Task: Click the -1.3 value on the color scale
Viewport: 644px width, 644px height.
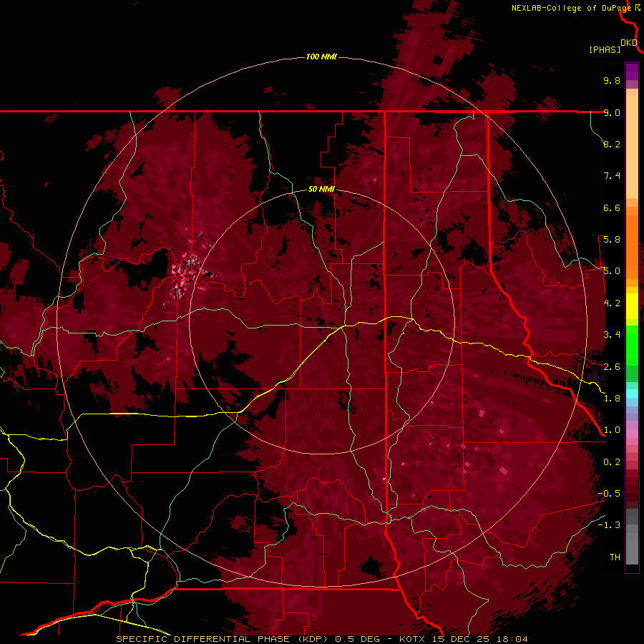Action: (x=609, y=525)
